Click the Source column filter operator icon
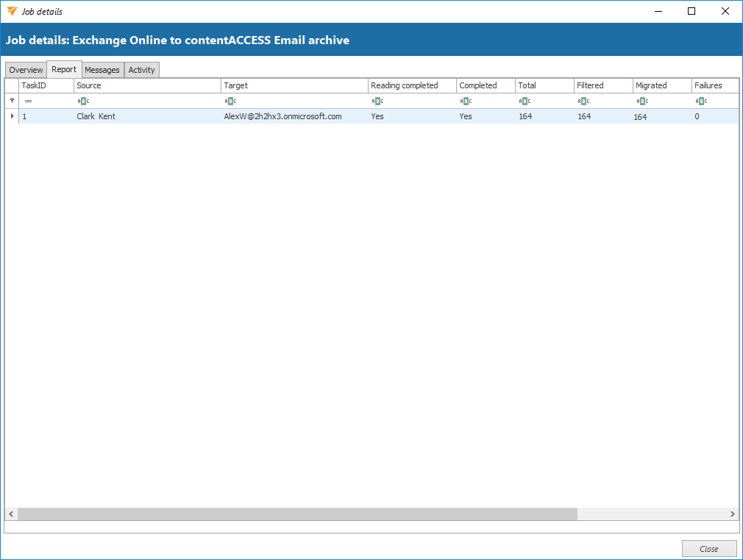The height and width of the screenshot is (560, 743). coord(83,102)
